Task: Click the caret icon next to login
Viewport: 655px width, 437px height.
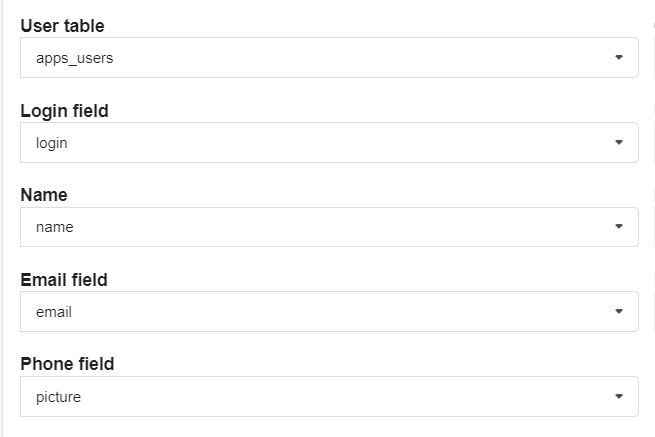Action: pos(619,143)
